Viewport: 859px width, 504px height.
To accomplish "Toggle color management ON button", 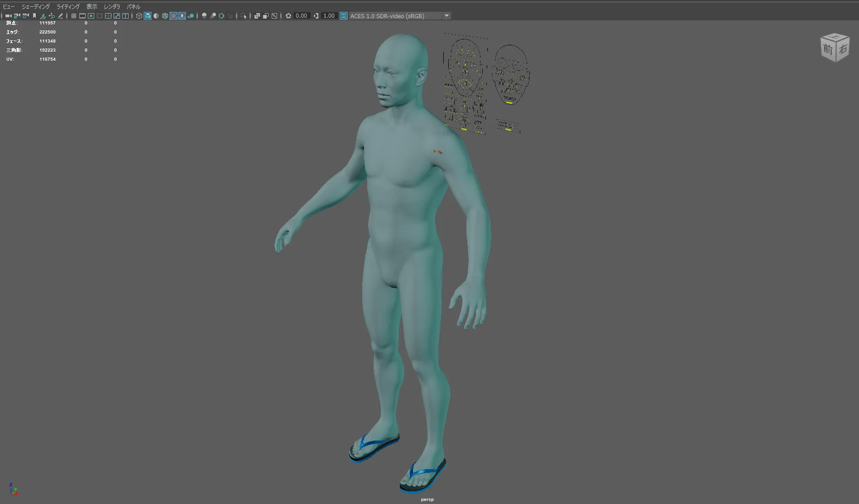I will (344, 16).
